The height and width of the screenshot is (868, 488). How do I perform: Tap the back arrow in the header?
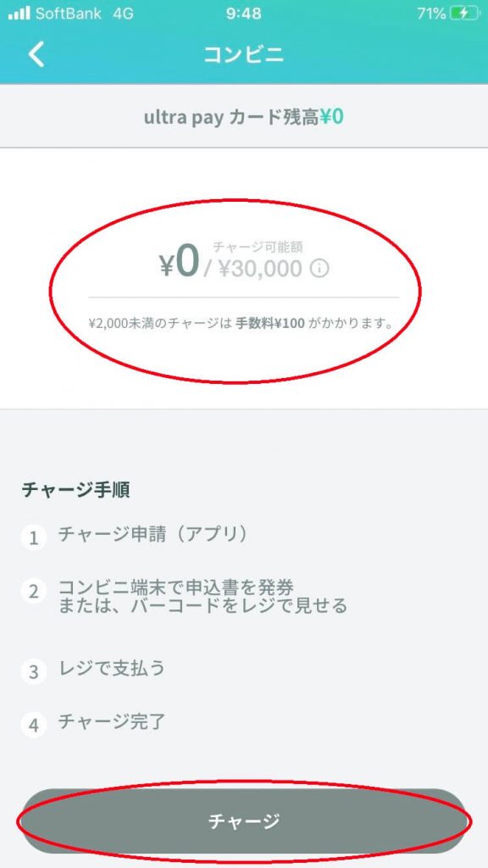(36, 55)
